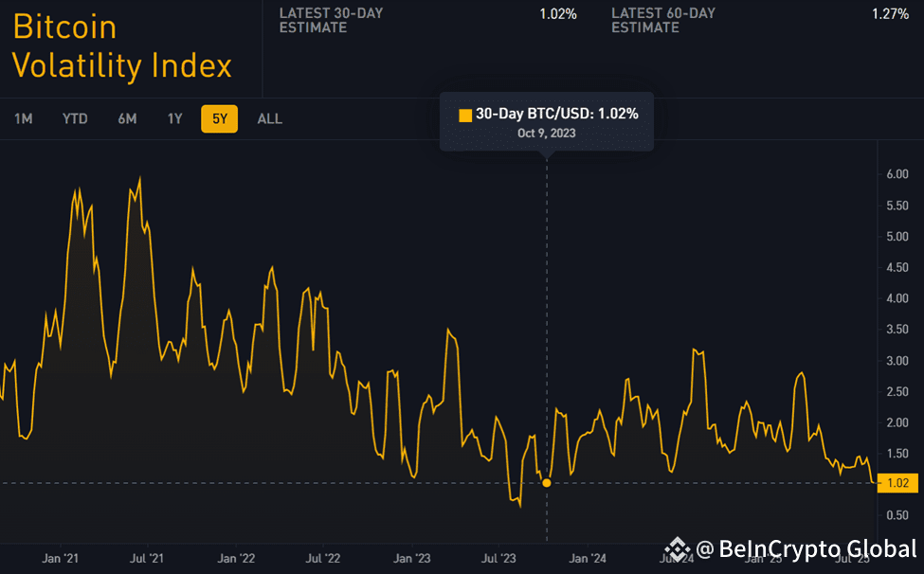This screenshot has height=574, width=924.
Task: Click the 3.50 y-axis label
Action: click(897, 330)
